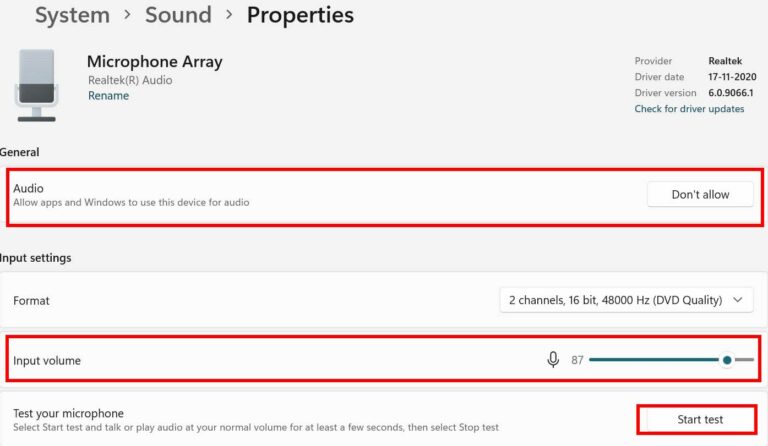
Task: Click the Test your microphone heading
Action: tap(68, 413)
